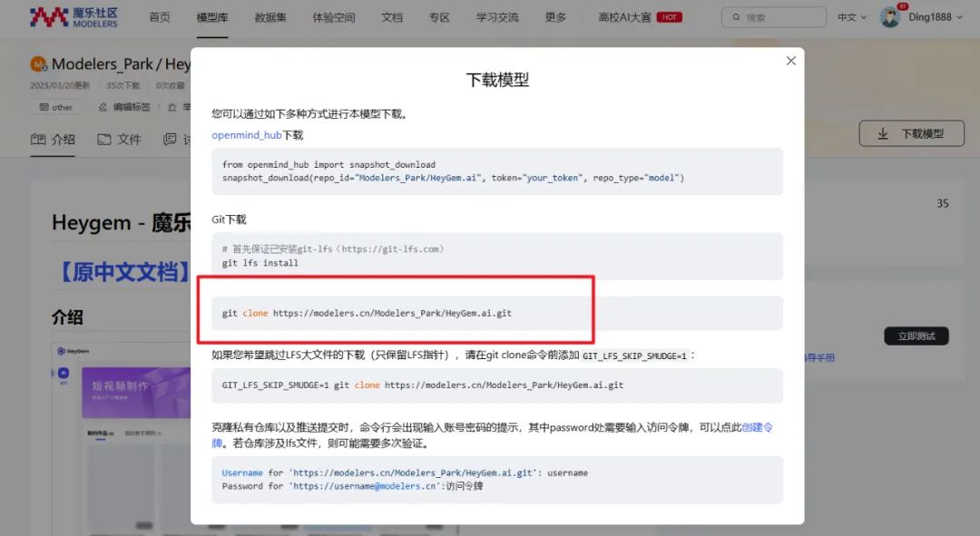Open the 文档 nav item
Viewport: 980px width, 536px height.
tap(392, 17)
